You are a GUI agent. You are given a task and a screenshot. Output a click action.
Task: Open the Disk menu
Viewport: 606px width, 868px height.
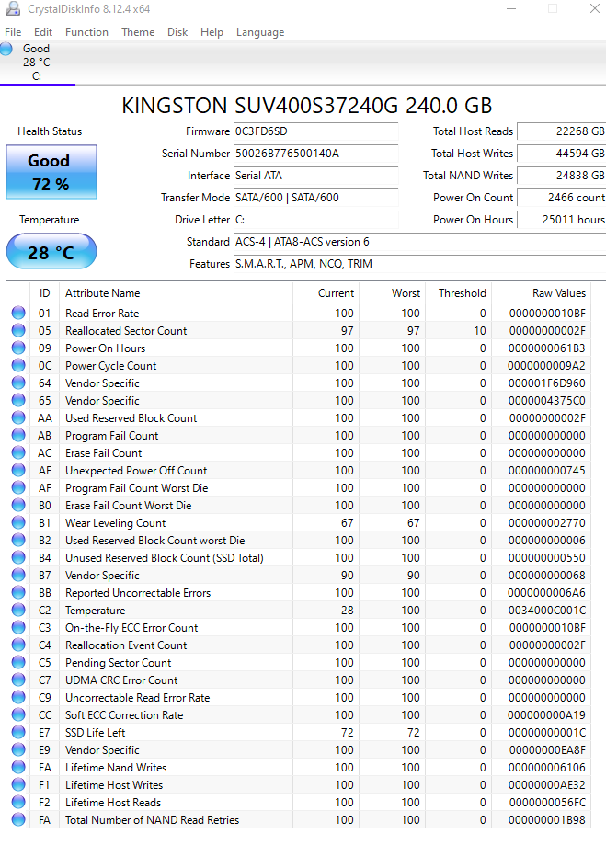[x=177, y=32]
